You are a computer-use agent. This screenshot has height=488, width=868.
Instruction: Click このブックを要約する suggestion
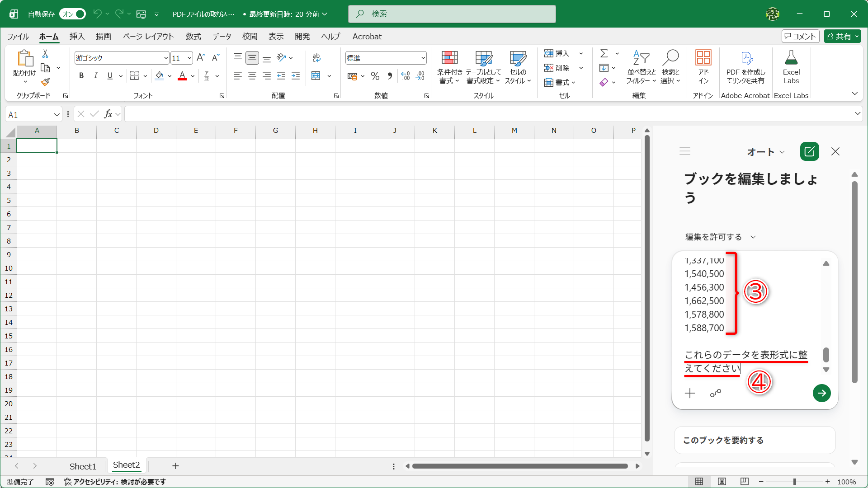pyautogui.click(x=755, y=440)
